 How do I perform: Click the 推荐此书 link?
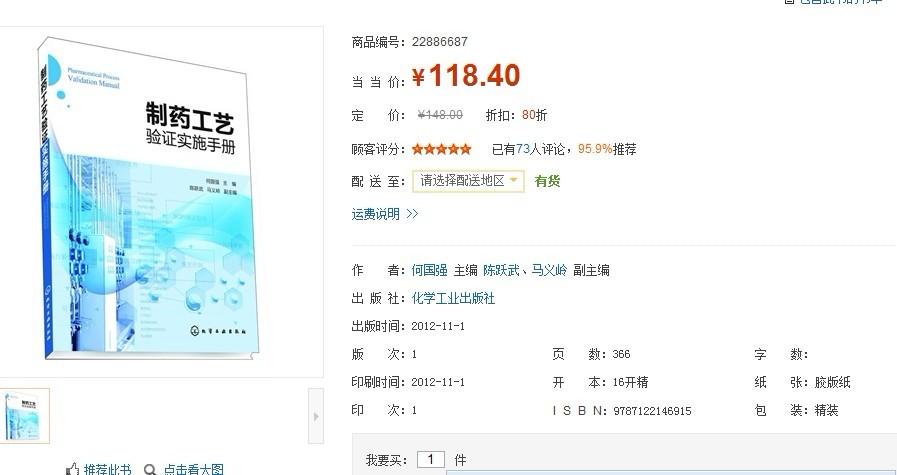pyautogui.click(x=108, y=469)
